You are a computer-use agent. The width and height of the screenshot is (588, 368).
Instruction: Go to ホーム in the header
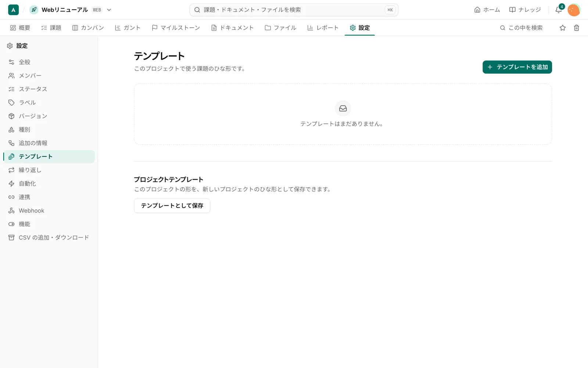click(x=487, y=10)
